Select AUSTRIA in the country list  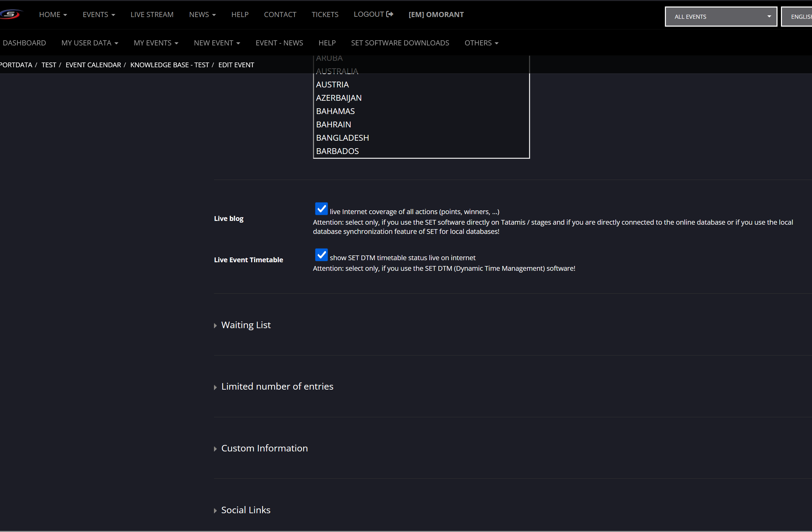[x=332, y=85]
